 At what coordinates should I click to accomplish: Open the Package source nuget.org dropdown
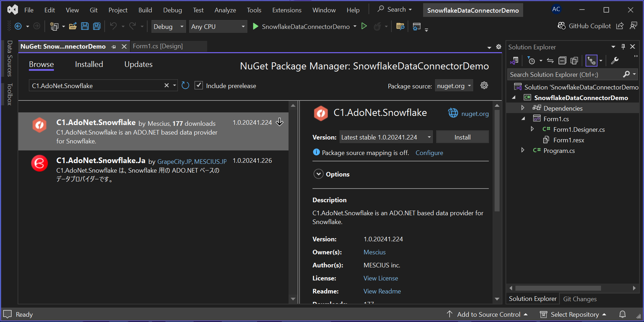tap(454, 86)
